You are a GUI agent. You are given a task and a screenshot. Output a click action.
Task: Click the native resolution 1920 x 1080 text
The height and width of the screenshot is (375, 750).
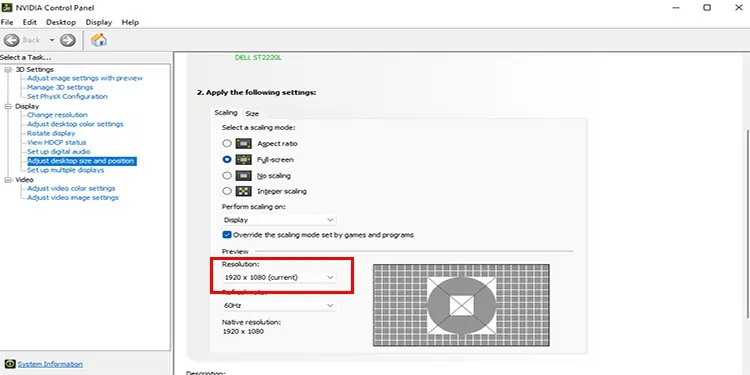[x=243, y=331]
